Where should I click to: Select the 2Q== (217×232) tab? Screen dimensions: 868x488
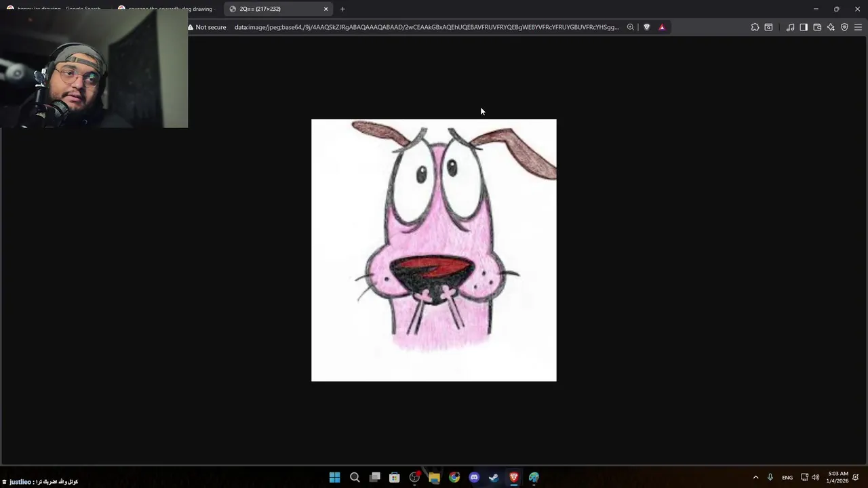278,9
